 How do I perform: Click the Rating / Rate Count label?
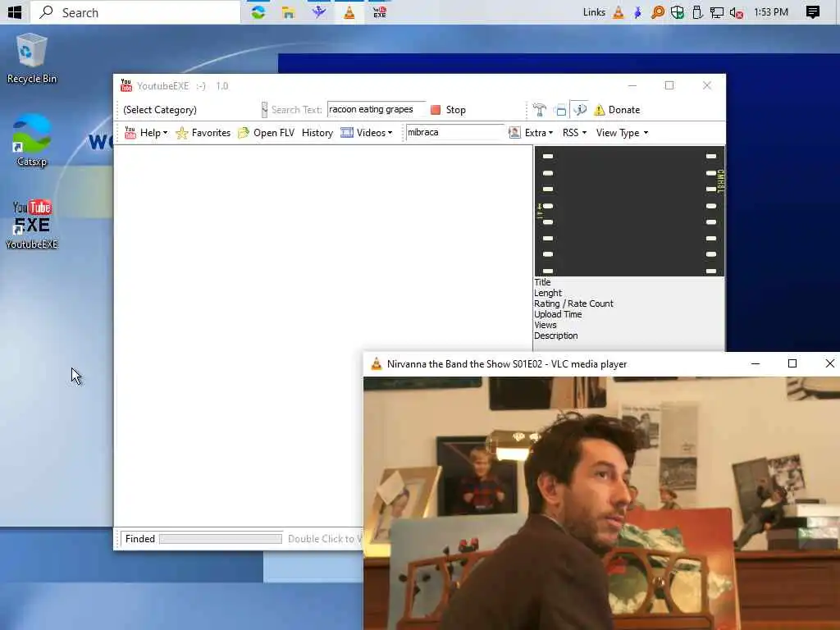click(x=573, y=304)
